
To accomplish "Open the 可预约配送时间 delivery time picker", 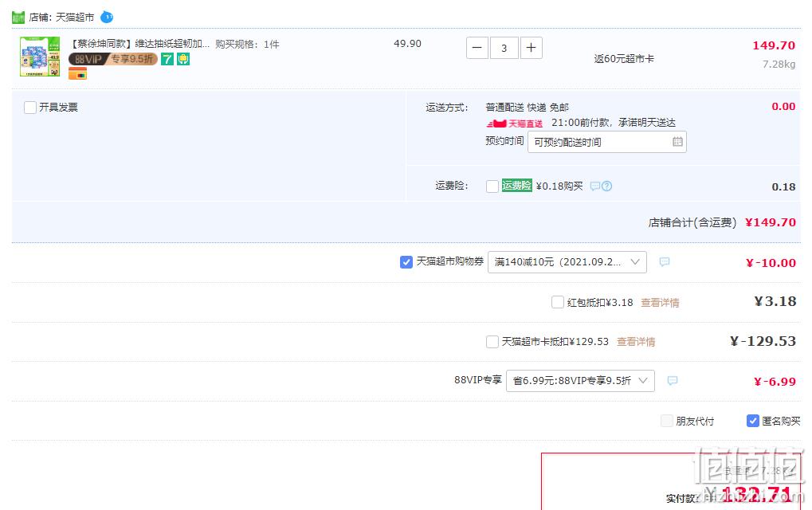I will pos(607,142).
